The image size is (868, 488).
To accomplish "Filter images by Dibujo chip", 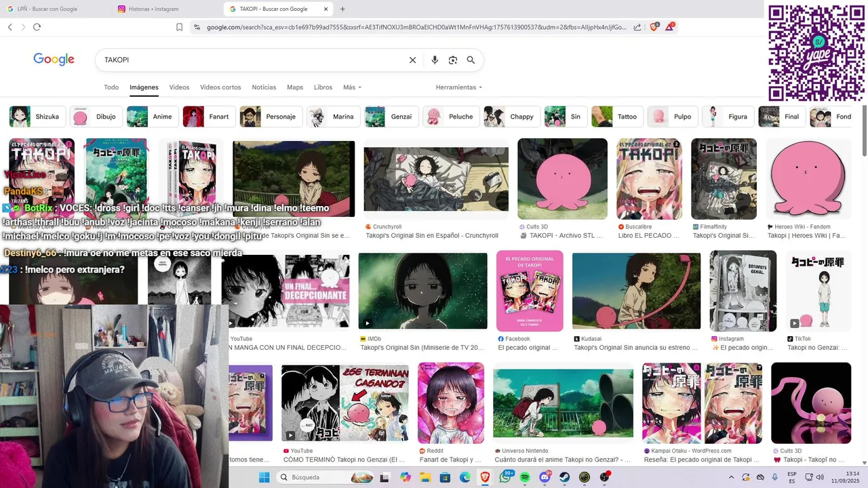I will tap(96, 117).
